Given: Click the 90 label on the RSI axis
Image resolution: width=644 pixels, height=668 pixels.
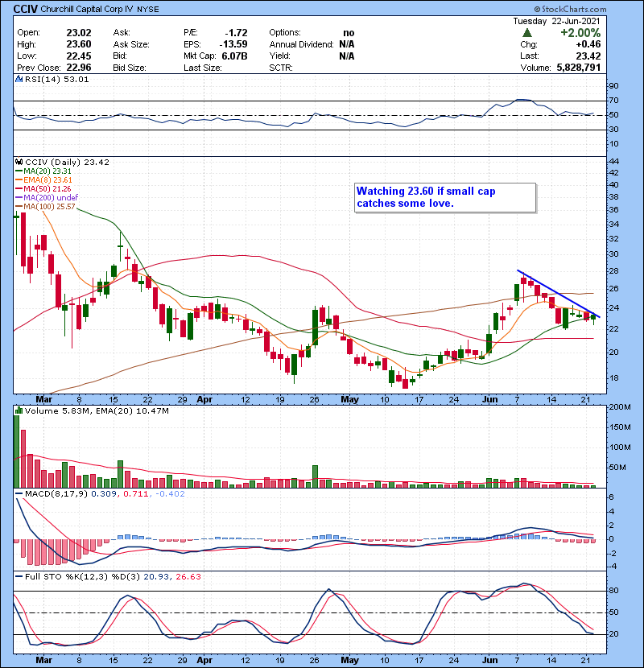Looking at the screenshot, I should coord(613,86).
